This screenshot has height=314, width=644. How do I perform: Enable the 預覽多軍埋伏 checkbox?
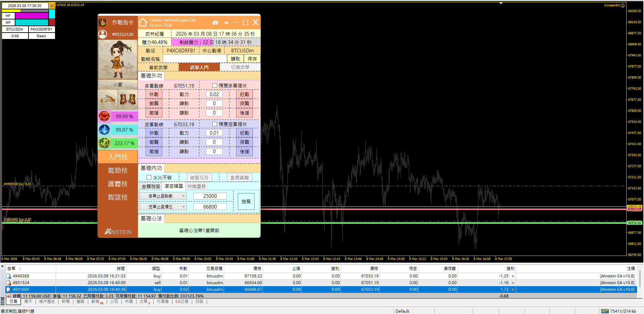(x=215, y=86)
